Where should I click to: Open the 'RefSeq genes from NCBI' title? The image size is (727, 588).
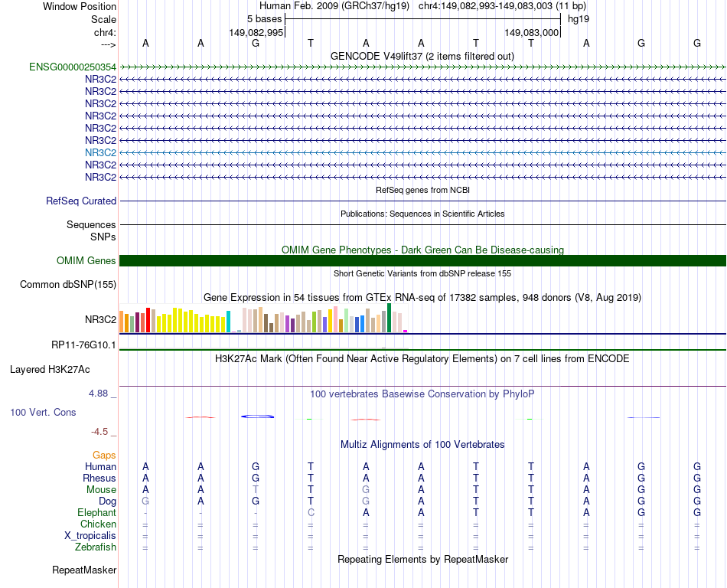coord(423,190)
